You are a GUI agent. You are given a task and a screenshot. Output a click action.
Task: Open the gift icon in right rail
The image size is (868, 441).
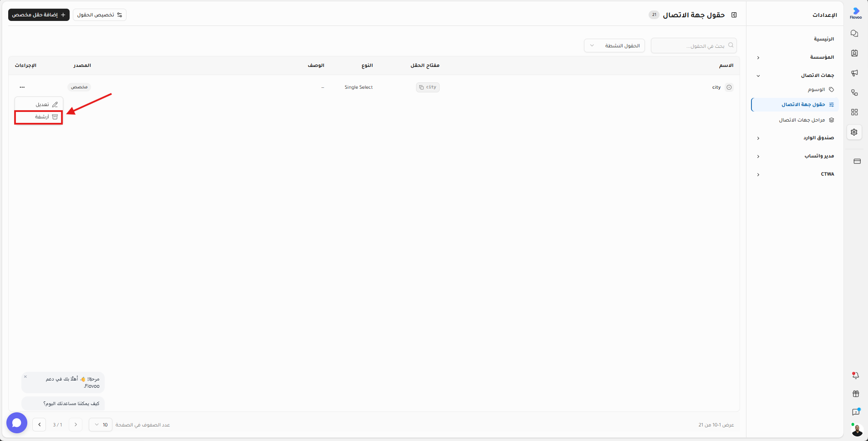(x=855, y=394)
